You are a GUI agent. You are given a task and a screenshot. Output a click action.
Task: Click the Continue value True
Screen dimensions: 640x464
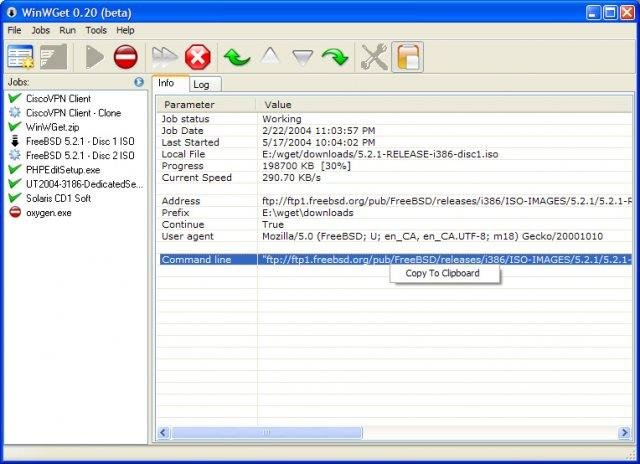pos(273,225)
